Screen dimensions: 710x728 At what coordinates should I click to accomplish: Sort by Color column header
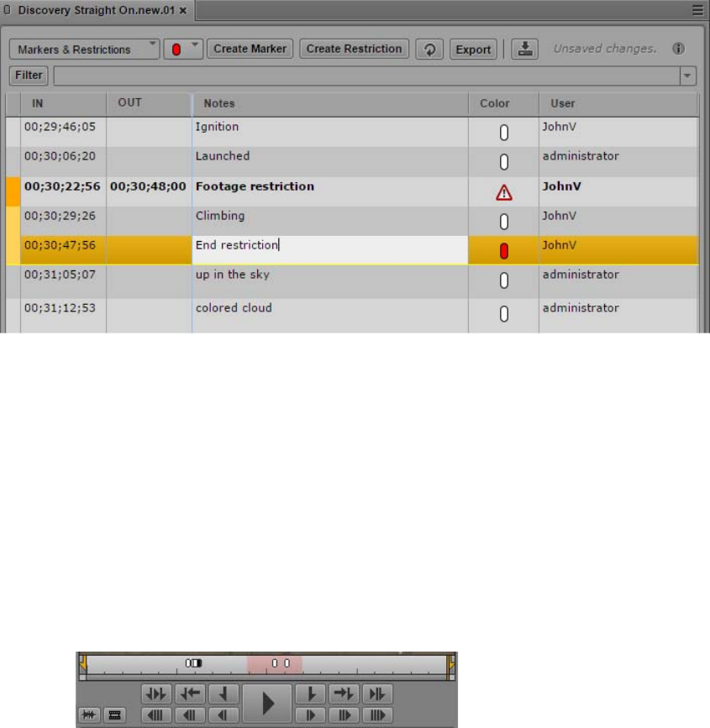[x=503, y=103]
